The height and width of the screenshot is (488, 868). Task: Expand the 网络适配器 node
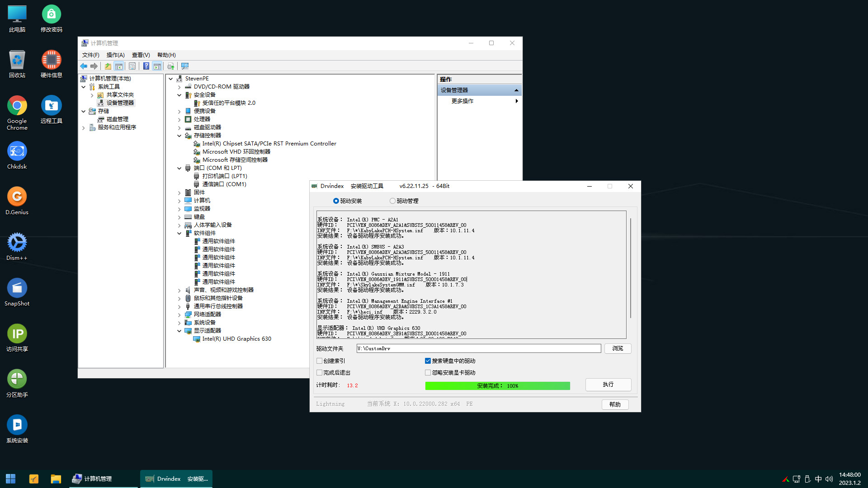click(x=179, y=314)
